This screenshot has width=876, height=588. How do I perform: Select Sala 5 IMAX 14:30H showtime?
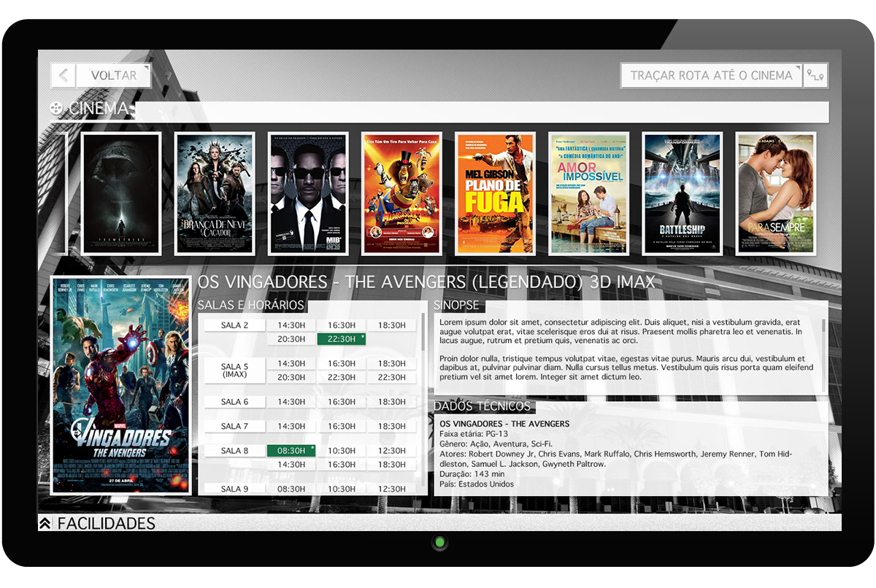pos(291,363)
